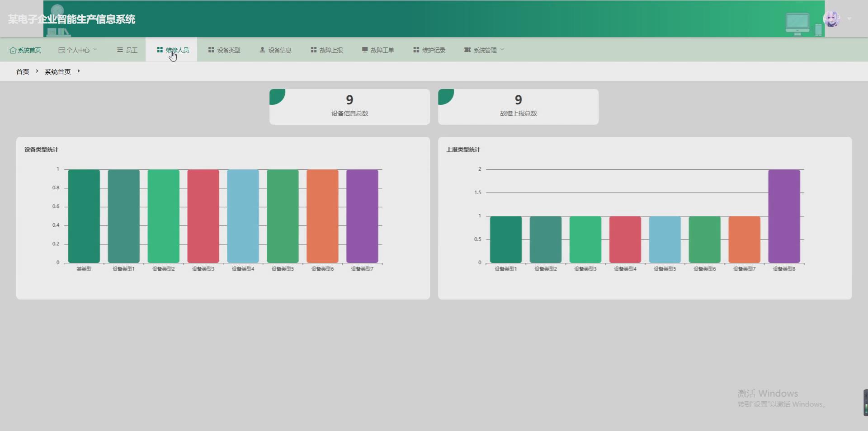Viewport: 868px width, 431px height.
Task: Click the grid icon beside 设备类型
Action: click(x=211, y=50)
